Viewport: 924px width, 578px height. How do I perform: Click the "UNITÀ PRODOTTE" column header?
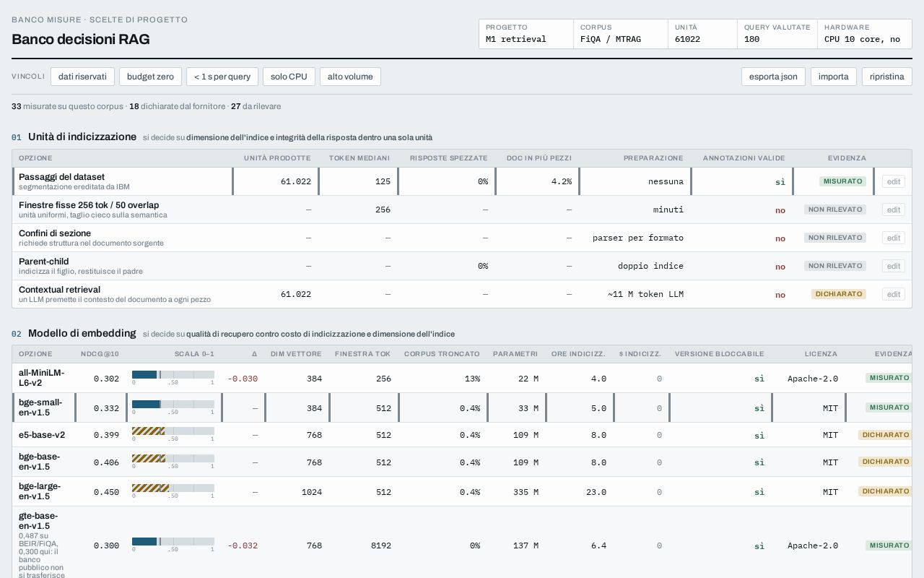coord(277,158)
